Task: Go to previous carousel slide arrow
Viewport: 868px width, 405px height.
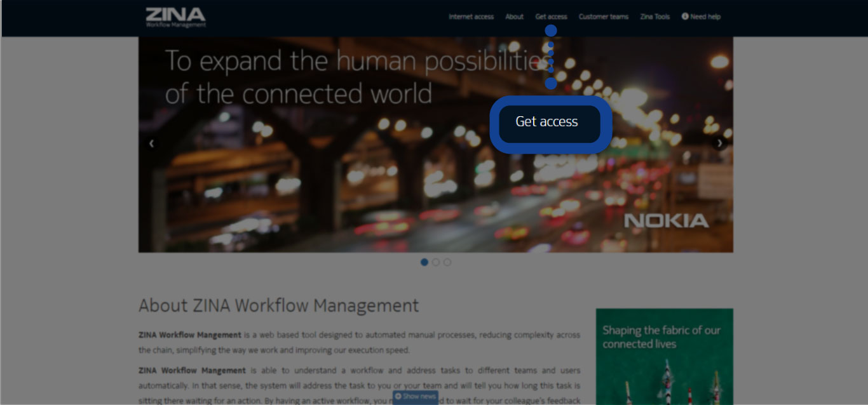Action: 151,143
